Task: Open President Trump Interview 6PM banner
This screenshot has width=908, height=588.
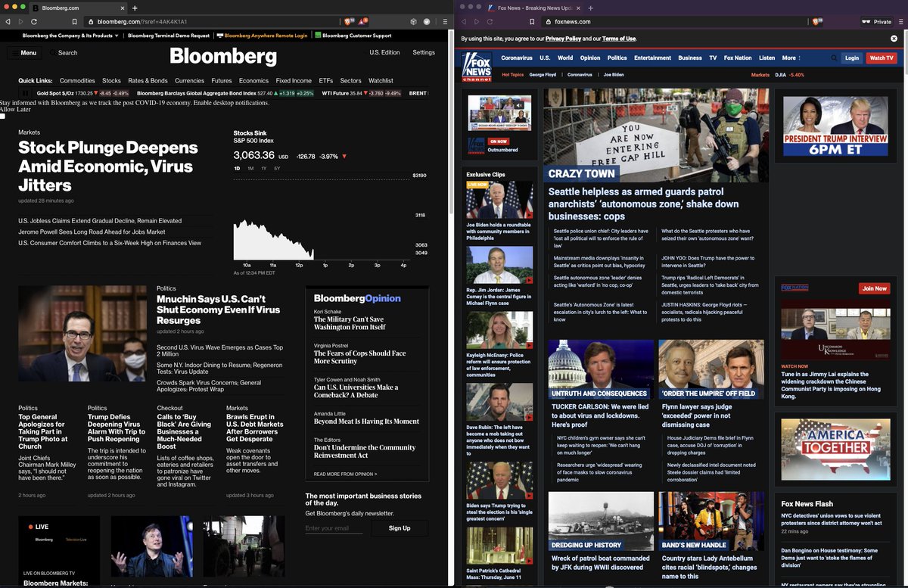Action: coord(835,126)
